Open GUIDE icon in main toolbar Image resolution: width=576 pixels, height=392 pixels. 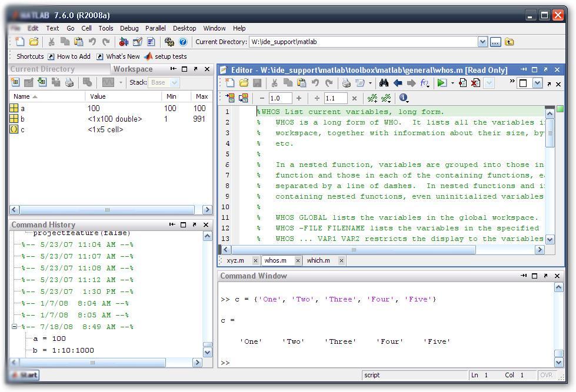coord(138,42)
